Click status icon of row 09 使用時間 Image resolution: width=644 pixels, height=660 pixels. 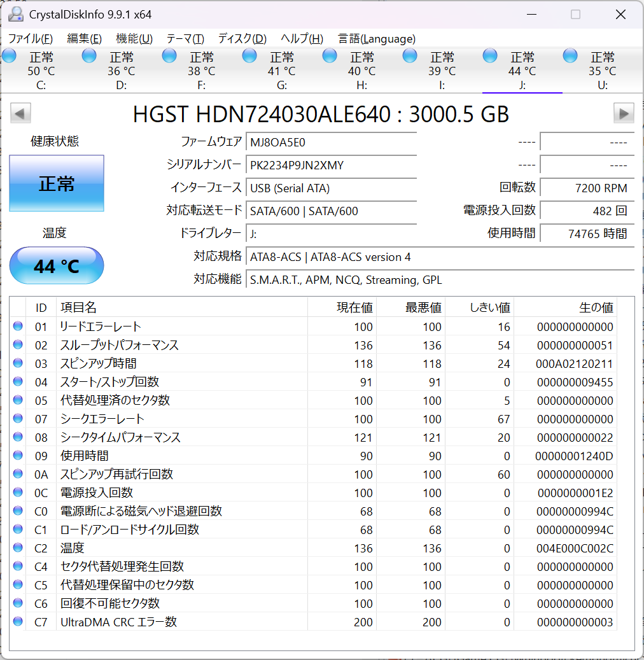(18, 456)
